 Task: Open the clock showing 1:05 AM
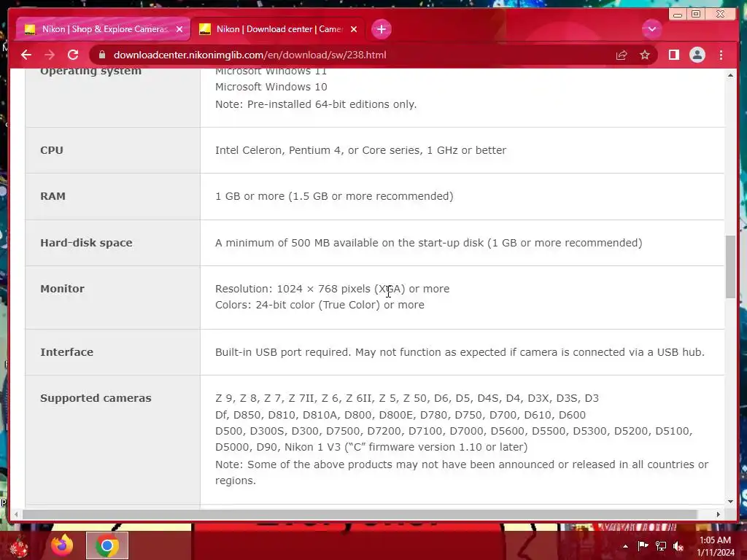pos(715,546)
